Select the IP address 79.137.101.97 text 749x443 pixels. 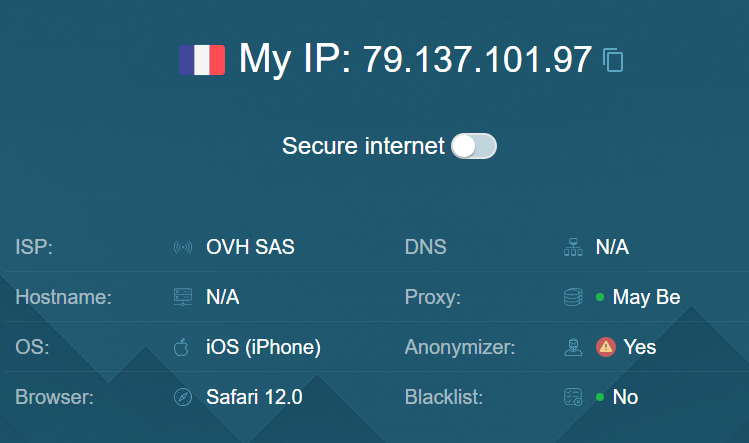click(x=477, y=60)
